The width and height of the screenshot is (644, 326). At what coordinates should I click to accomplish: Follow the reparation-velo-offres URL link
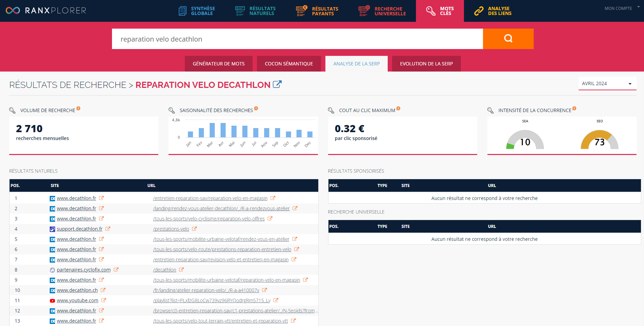[x=209, y=219]
